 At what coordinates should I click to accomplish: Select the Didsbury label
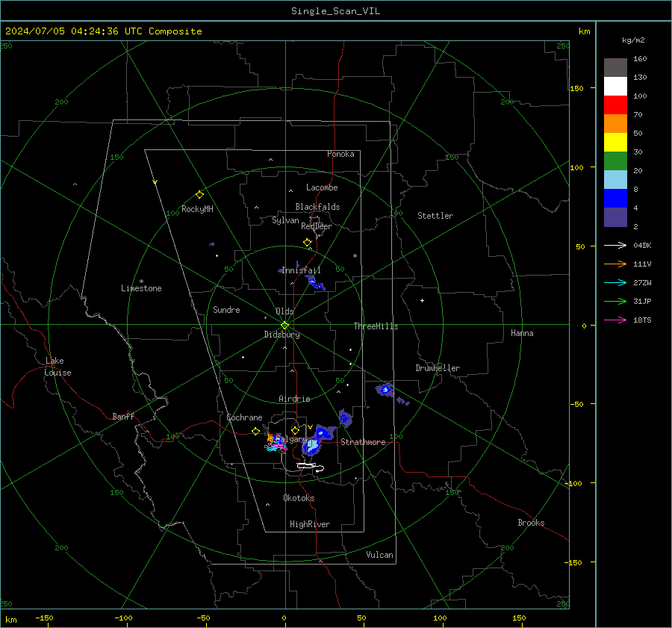point(281,335)
